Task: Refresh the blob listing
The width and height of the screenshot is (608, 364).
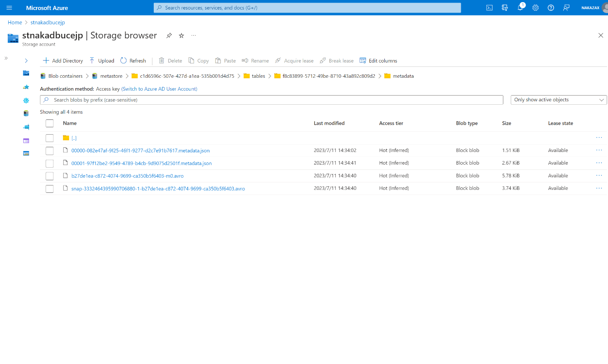Action: (x=133, y=61)
